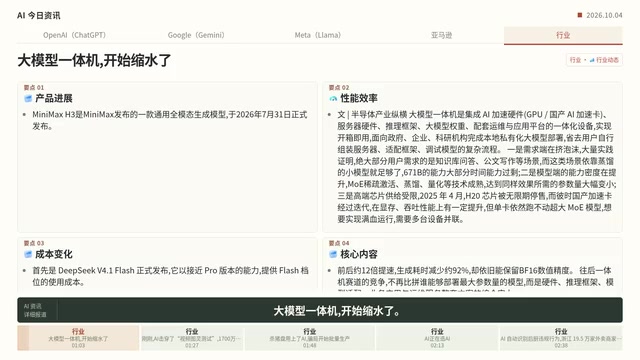Jump to the 浙江 19.5 万家外卖商家 segment at 02:38
This screenshot has height=360, width=640.
coord(561,338)
